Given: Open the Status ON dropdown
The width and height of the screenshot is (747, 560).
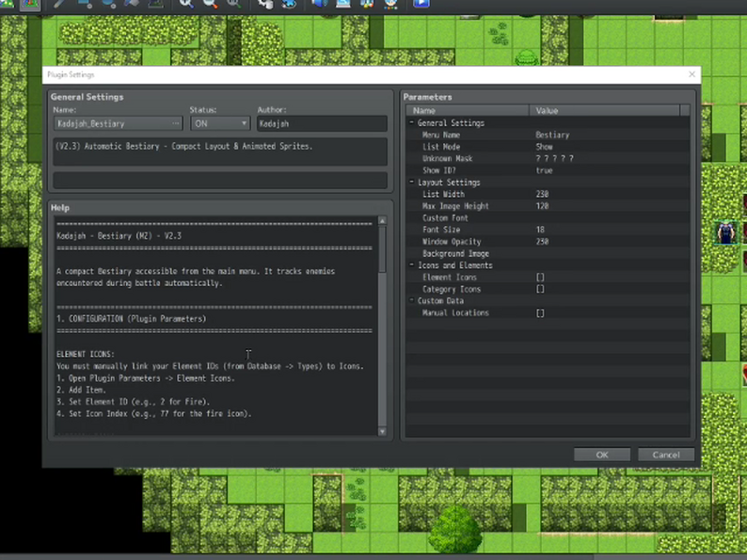Looking at the screenshot, I should point(220,123).
